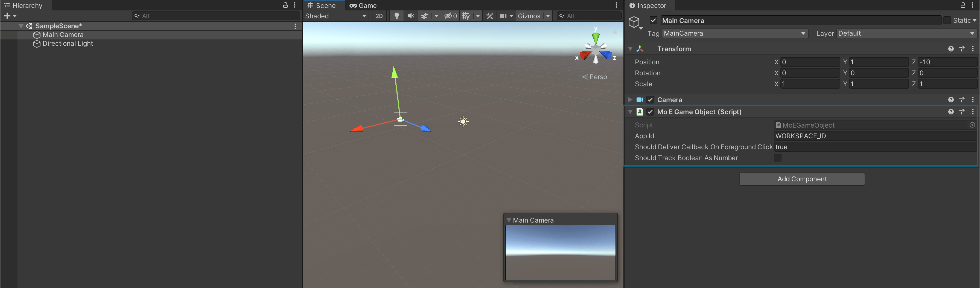The width and height of the screenshot is (980, 288).
Task: Toggle scene effects (skybox/fog) icon
Action: coord(424,16)
